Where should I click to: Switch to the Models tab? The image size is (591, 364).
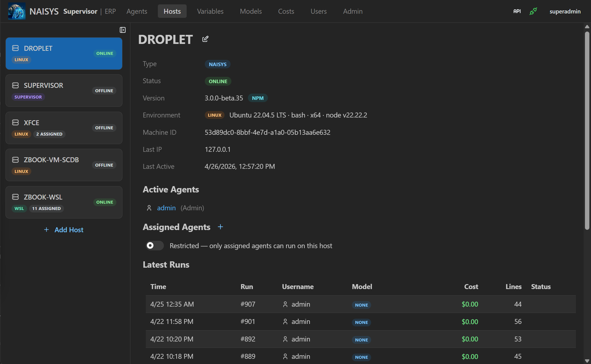[x=251, y=11]
